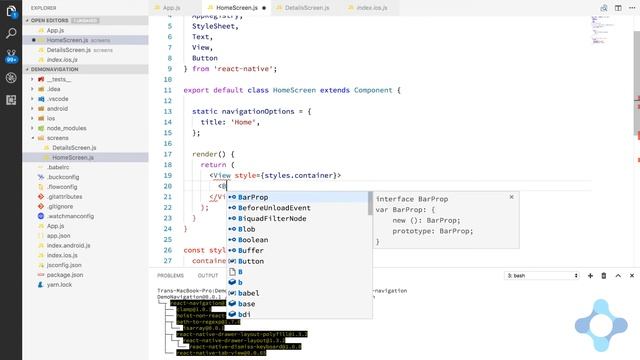640x360 pixels.
Task: Close the BarProp documentation popup
Action: point(511,197)
